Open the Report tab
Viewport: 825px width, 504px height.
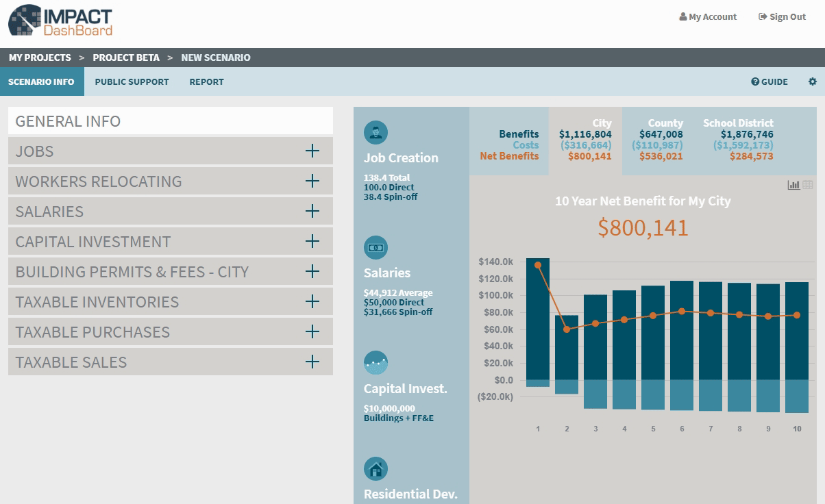tap(206, 81)
